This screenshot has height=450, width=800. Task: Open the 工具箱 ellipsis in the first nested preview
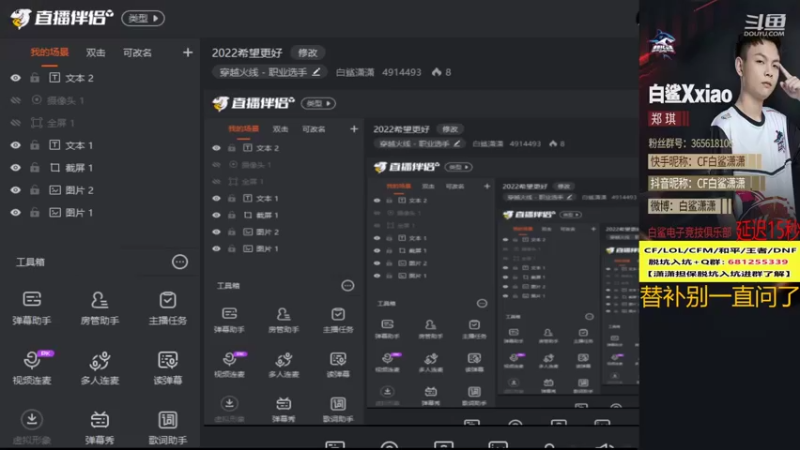(x=347, y=285)
